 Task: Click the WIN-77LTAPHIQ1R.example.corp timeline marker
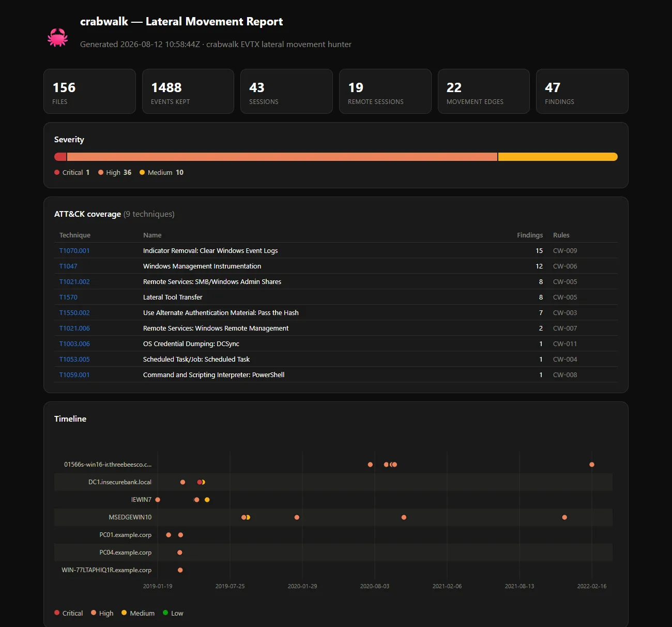180,570
